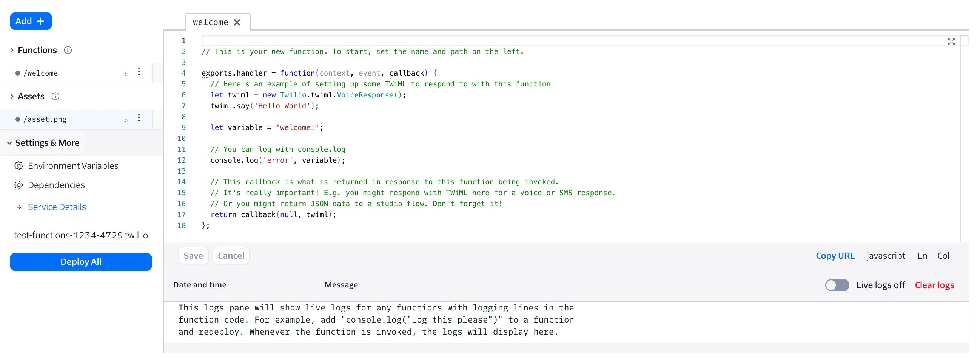The width and height of the screenshot is (980, 358).
Task: Click the Ln - Col - cursor indicator
Action: pos(935,256)
